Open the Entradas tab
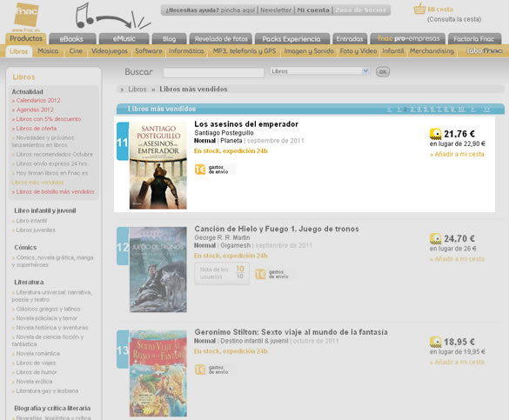The image size is (509, 420). click(350, 38)
